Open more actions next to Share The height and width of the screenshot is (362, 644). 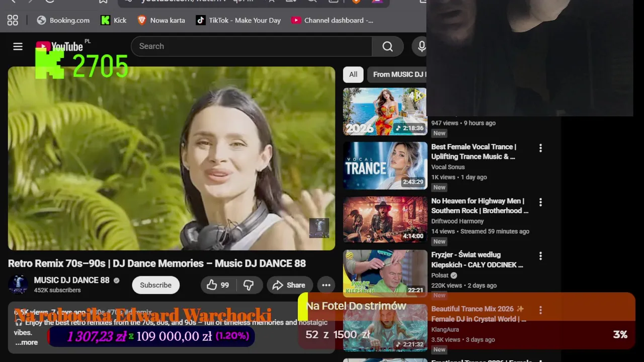[326, 285]
